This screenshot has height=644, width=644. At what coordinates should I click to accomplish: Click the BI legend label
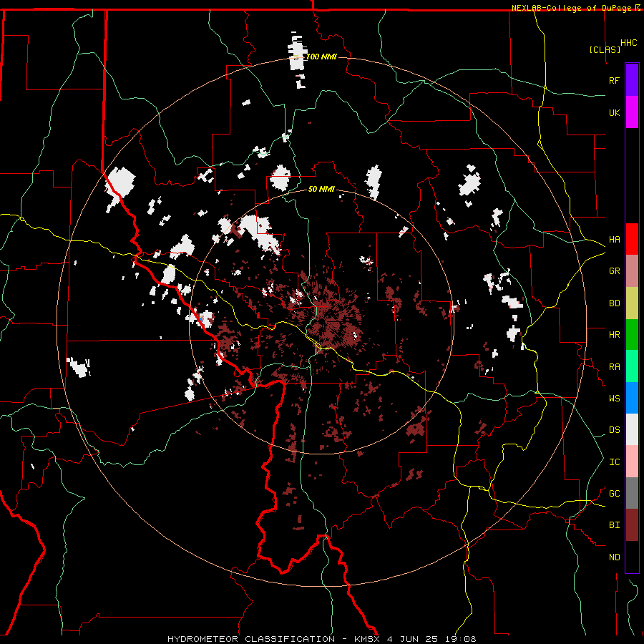(x=614, y=525)
